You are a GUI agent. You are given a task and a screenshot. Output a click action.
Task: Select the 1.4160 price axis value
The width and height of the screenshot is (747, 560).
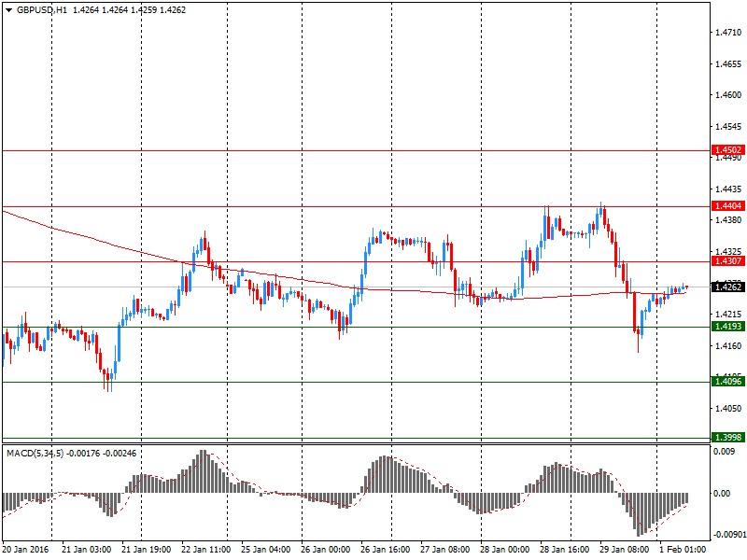pyautogui.click(x=728, y=345)
